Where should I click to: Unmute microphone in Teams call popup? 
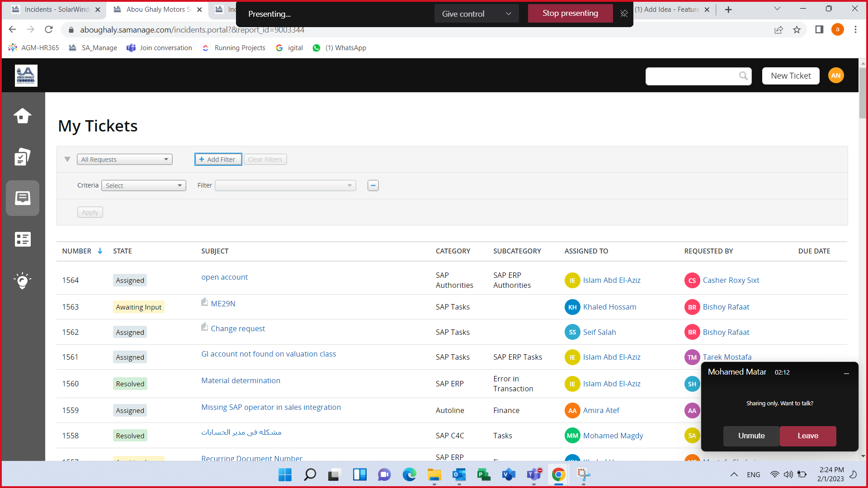pyautogui.click(x=751, y=436)
